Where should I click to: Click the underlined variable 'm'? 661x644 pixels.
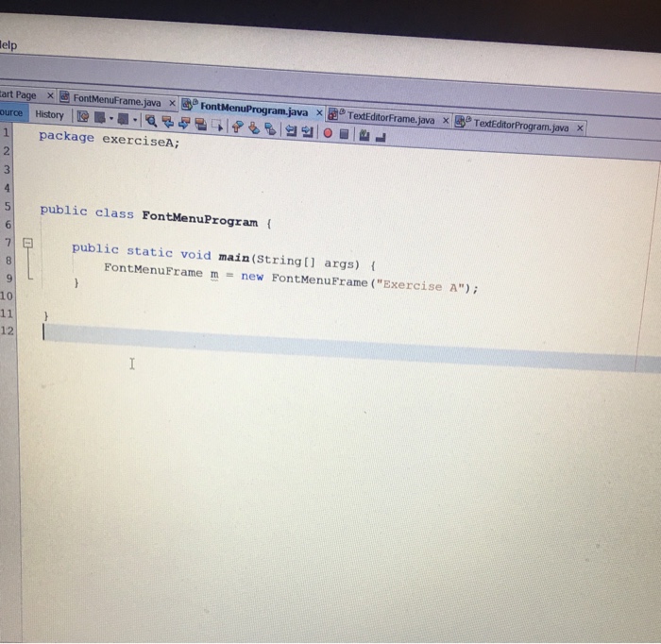(x=214, y=275)
